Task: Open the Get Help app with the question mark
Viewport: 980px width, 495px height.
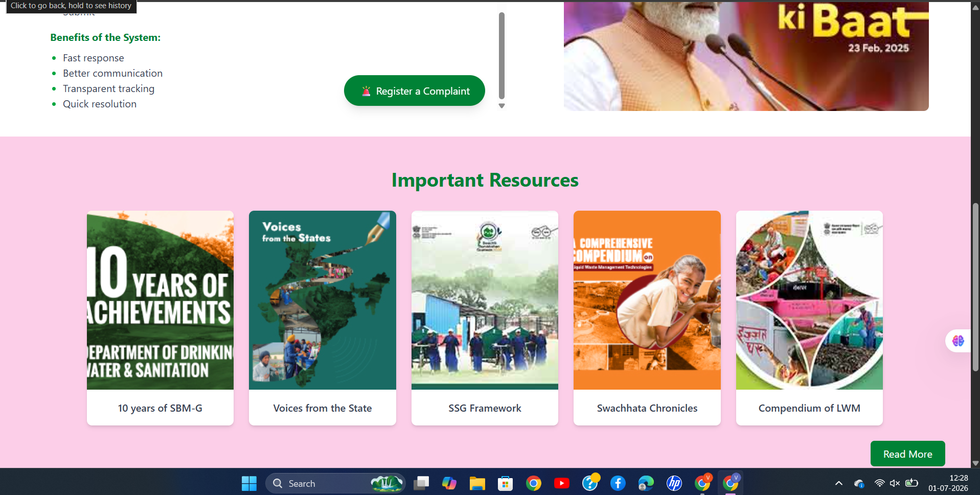Action: (x=590, y=482)
